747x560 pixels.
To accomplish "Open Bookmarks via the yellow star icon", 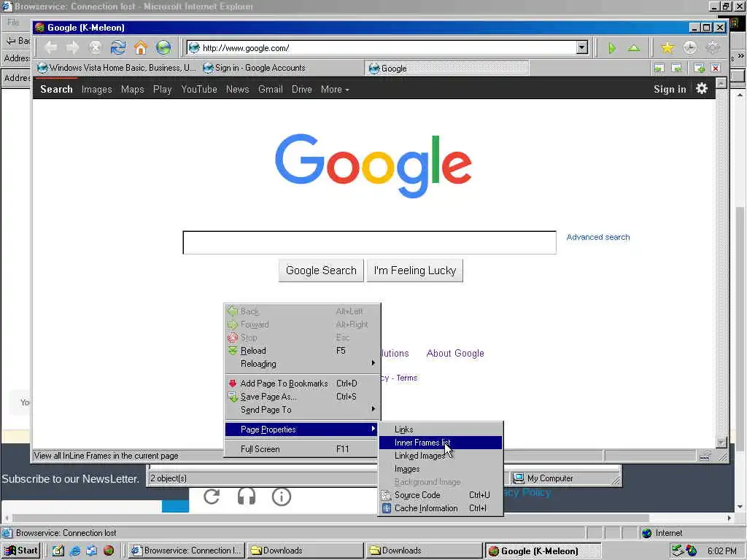I will tap(667, 47).
